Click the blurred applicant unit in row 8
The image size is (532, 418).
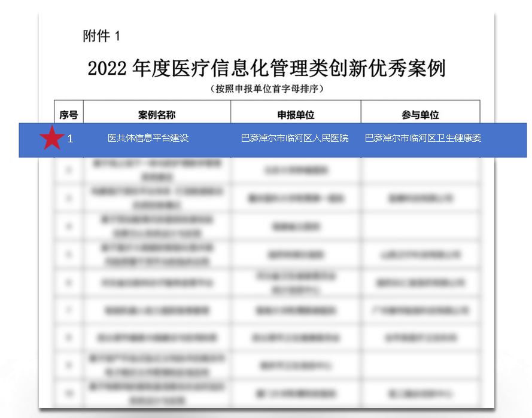click(296, 338)
